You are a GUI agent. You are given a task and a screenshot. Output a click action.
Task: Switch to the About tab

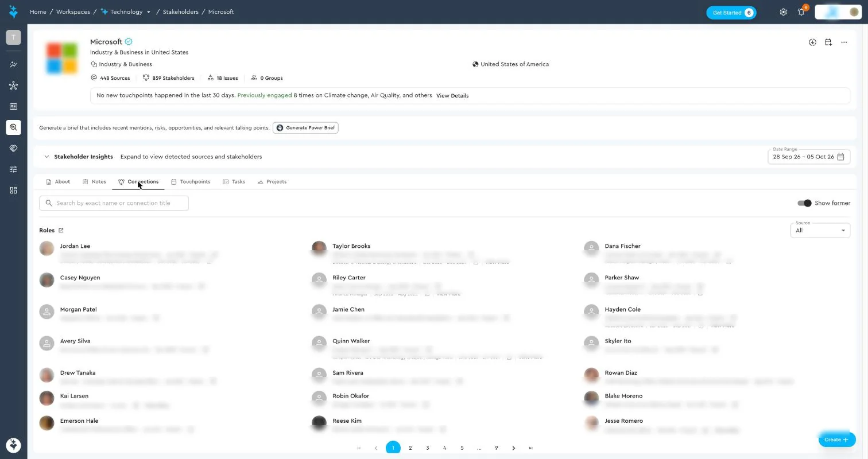click(x=58, y=182)
